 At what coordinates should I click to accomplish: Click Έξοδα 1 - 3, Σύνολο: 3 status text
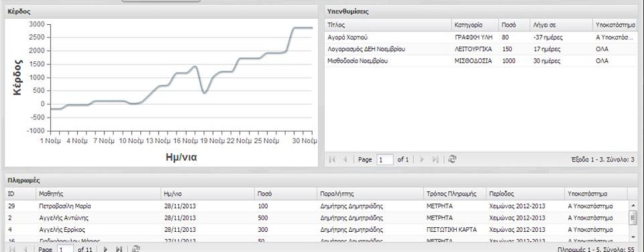click(x=602, y=159)
